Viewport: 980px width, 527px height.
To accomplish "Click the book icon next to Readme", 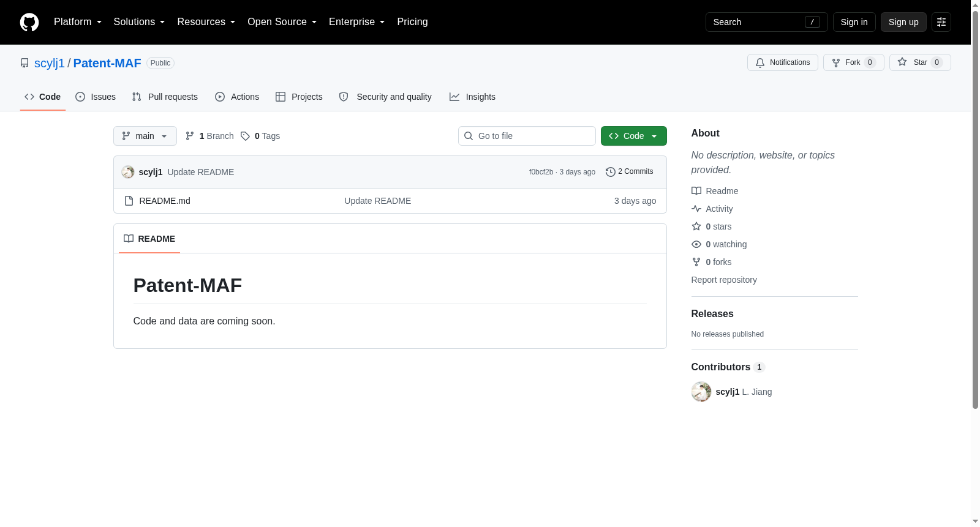I will pyautogui.click(x=696, y=191).
